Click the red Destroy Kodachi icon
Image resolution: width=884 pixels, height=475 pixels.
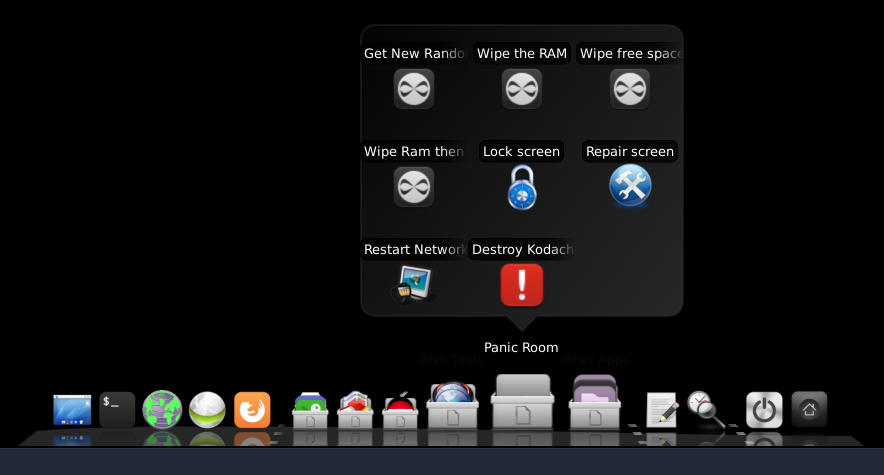click(x=521, y=284)
